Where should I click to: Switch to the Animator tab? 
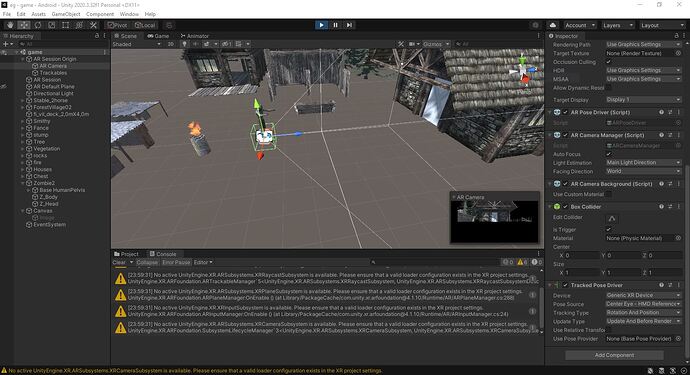(195, 36)
